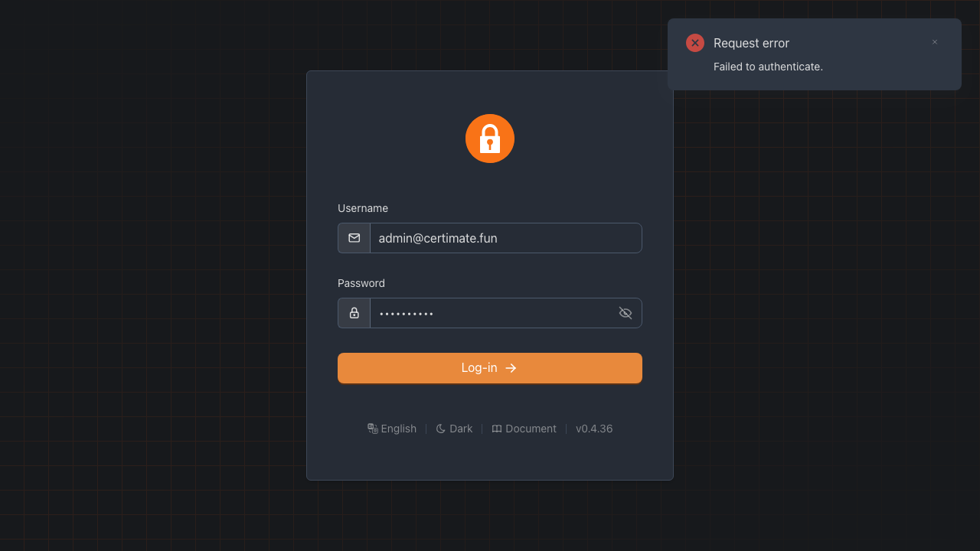This screenshot has height=551, width=980.
Task: Click the red error icon in notification
Action: (x=695, y=43)
